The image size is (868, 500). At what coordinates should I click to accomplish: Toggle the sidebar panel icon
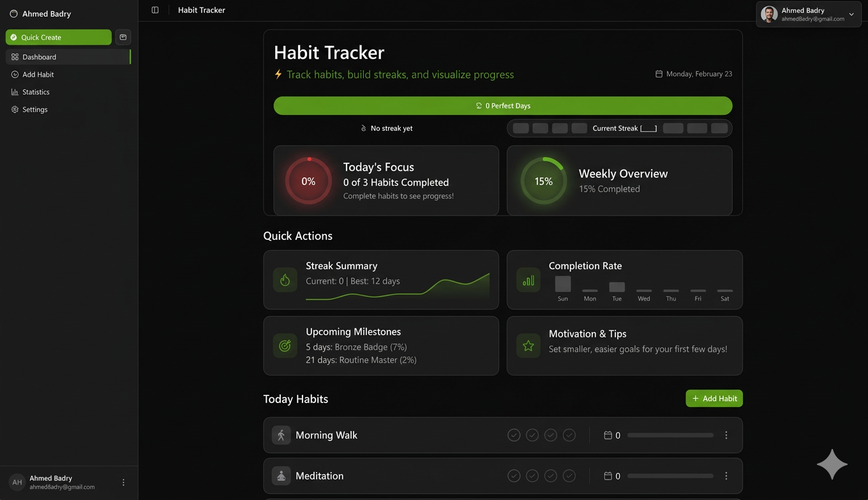point(155,10)
